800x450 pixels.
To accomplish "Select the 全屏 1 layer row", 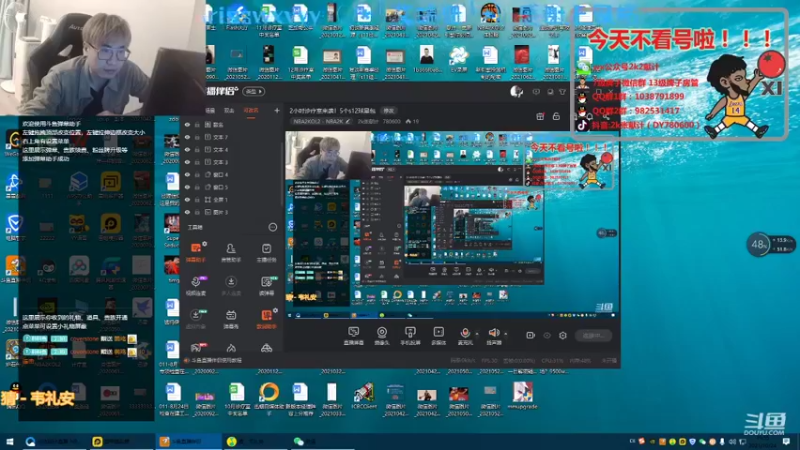I will click(232, 199).
